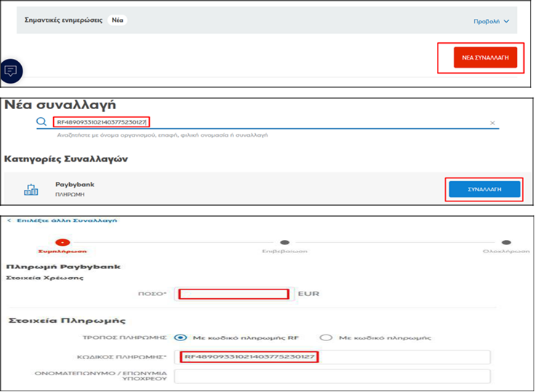The width and height of the screenshot is (535, 392).
Task: Click the blue ΣΥΝΑΛΛΑΓΗ button
Action: coord(485,189)
